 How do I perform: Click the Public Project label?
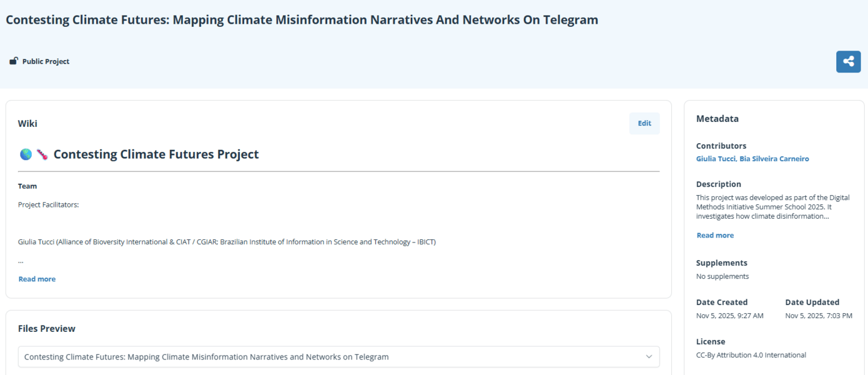coord(44,61)
